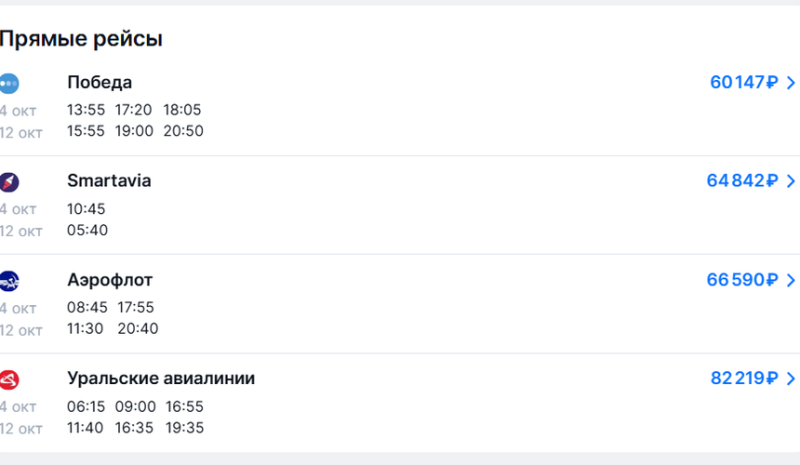Image resolution: width=800 pixels, height=465 pixels.
Task: Expand the Победа offer chevron arrow
Action: (791, 83)
